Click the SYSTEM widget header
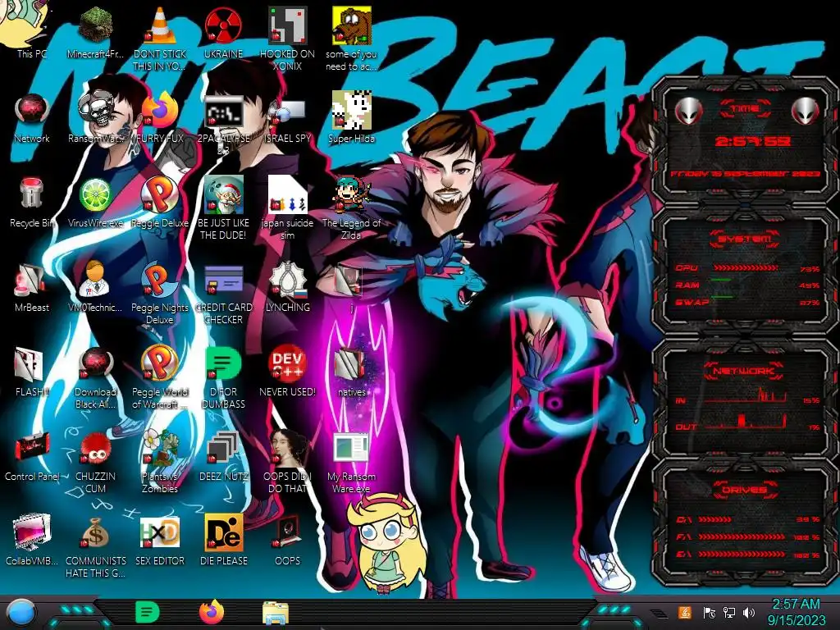The height and width of the screenshot is (630, 840). tap(745, 239)
